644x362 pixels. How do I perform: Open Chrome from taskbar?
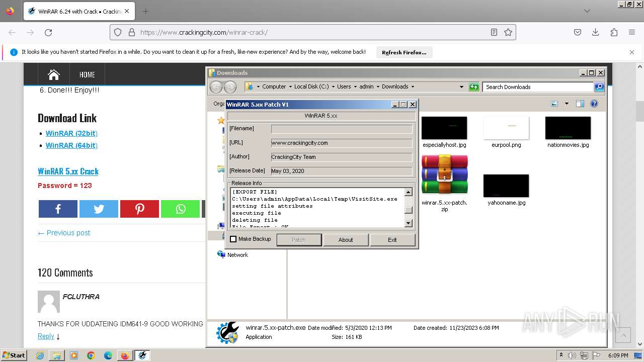[91, 355]
